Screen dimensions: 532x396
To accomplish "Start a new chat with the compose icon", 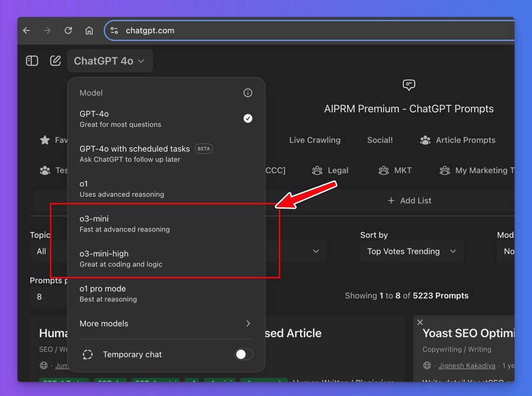I will (x=55, y=61).
